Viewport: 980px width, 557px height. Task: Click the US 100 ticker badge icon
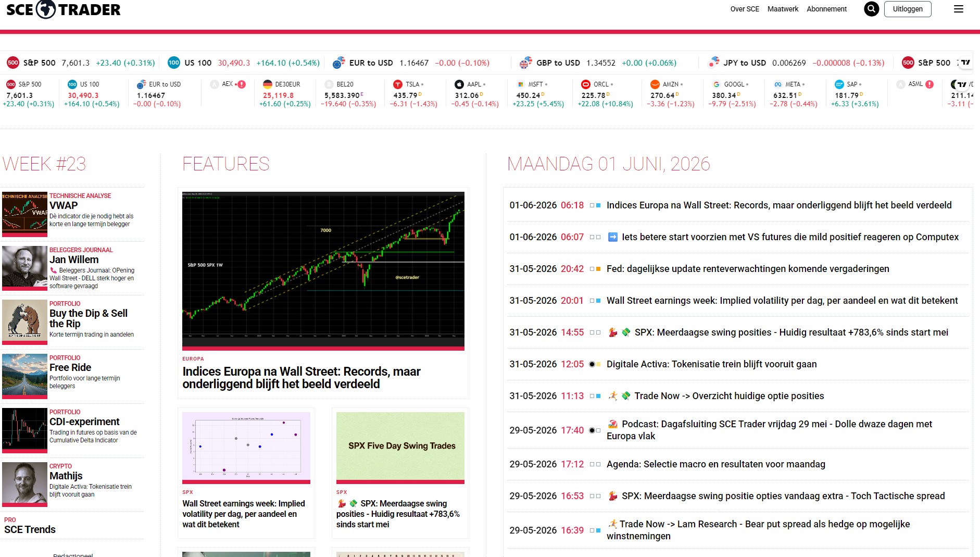(x=174, y=63)
